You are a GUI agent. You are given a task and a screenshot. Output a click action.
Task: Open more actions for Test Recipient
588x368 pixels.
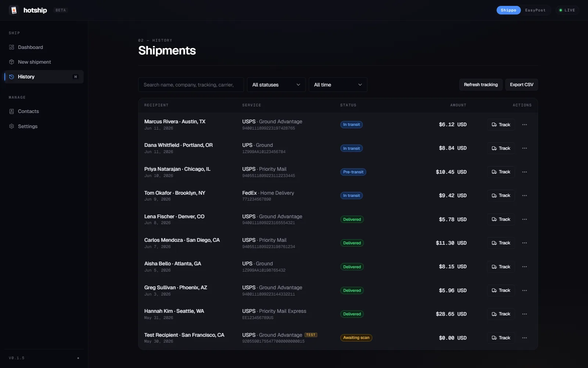524,338
